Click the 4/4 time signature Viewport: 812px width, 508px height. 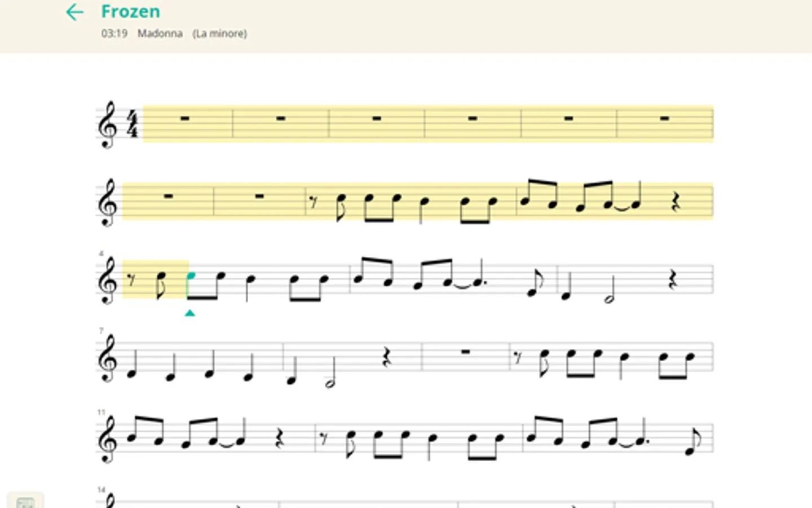click(132, 124)
